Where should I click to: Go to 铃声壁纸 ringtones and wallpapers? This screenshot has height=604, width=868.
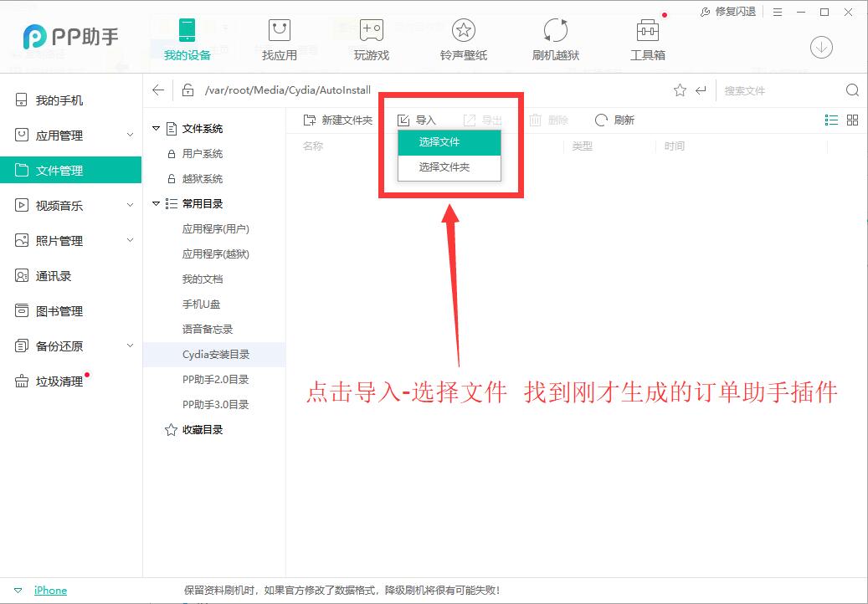[463, 40]
